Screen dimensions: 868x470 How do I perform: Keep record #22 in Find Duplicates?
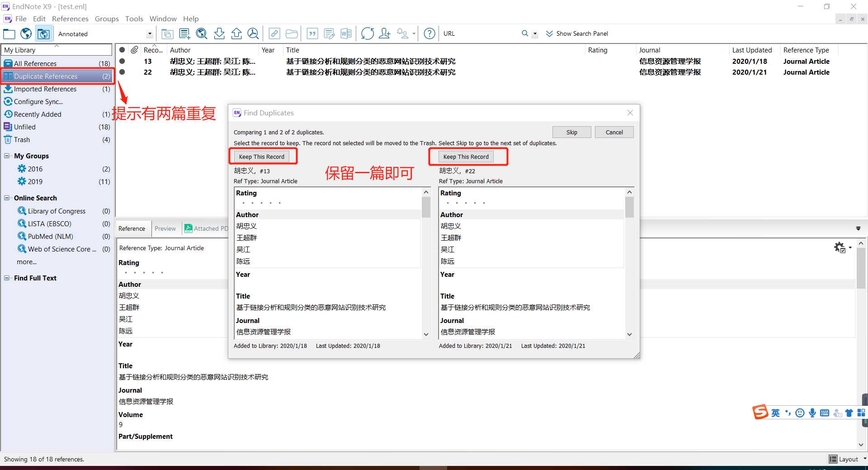coord(466,157)
